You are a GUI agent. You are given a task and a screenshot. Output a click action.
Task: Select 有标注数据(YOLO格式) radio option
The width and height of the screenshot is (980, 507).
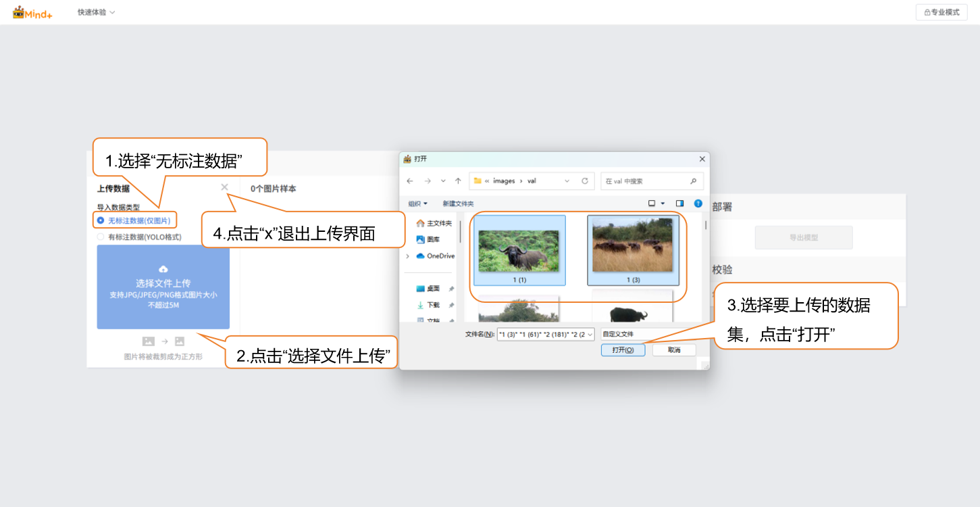(x=101, y=237)
